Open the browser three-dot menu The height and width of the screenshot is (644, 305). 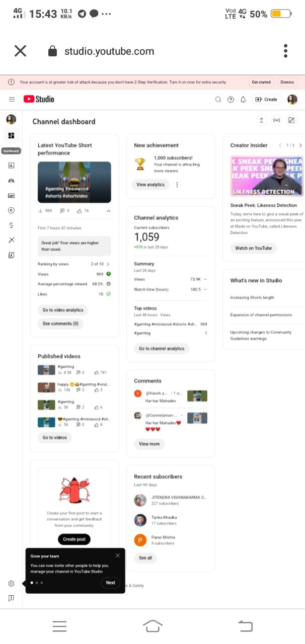[285, 51]
